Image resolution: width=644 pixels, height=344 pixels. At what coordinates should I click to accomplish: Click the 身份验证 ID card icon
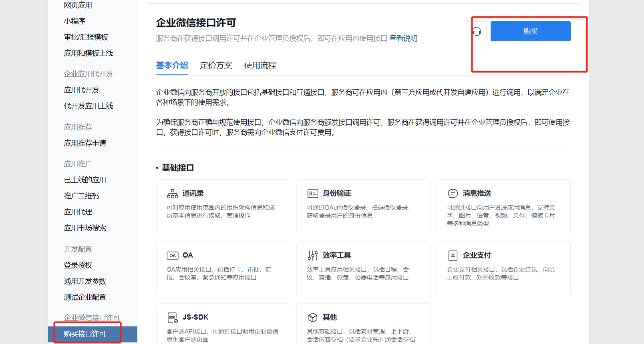(313, 194)
